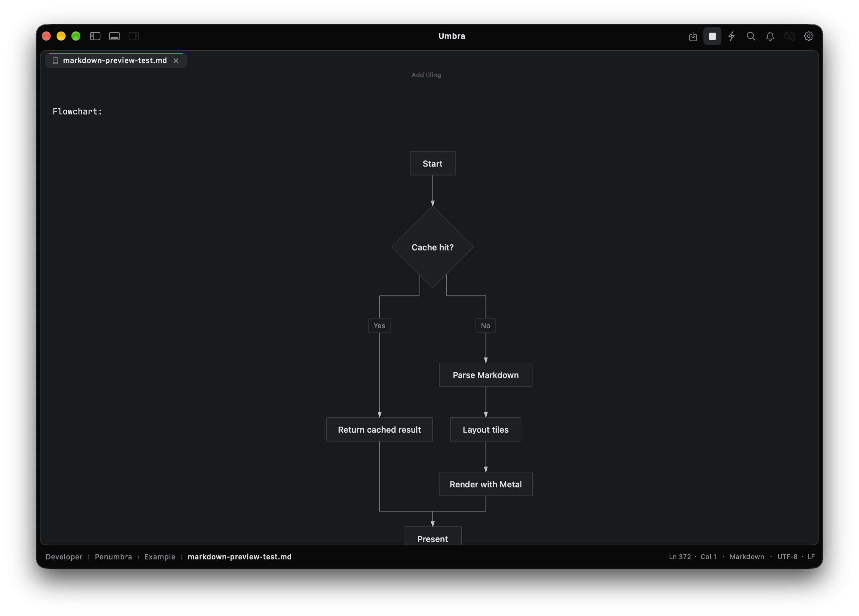
Task: Click the Start node in the flowchart
Action: tap(432, 164)
